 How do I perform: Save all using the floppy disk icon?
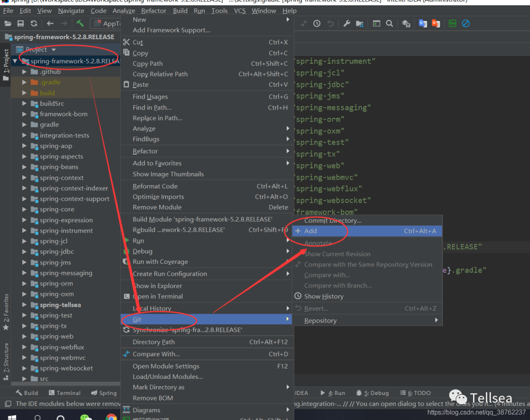21,24
